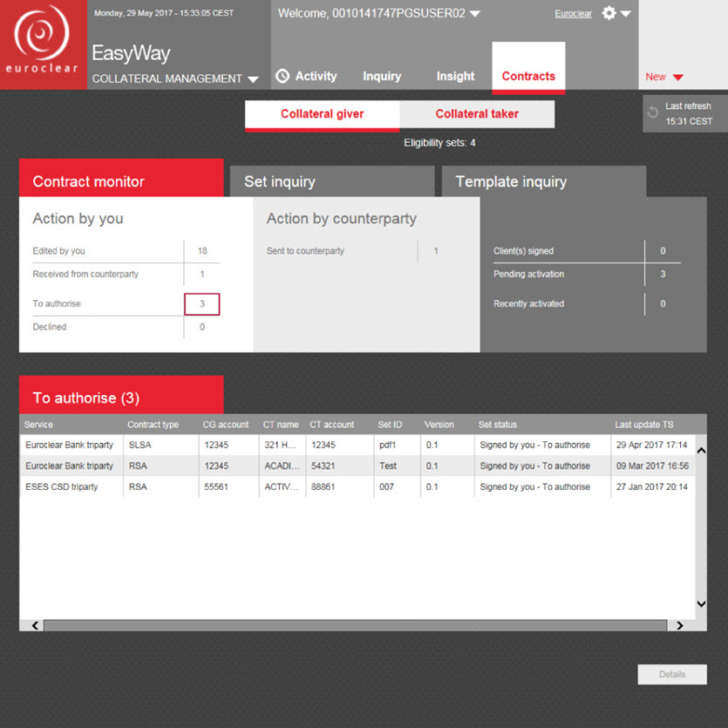
Task: Click the Sent to counterparty count
Action: 436,251
